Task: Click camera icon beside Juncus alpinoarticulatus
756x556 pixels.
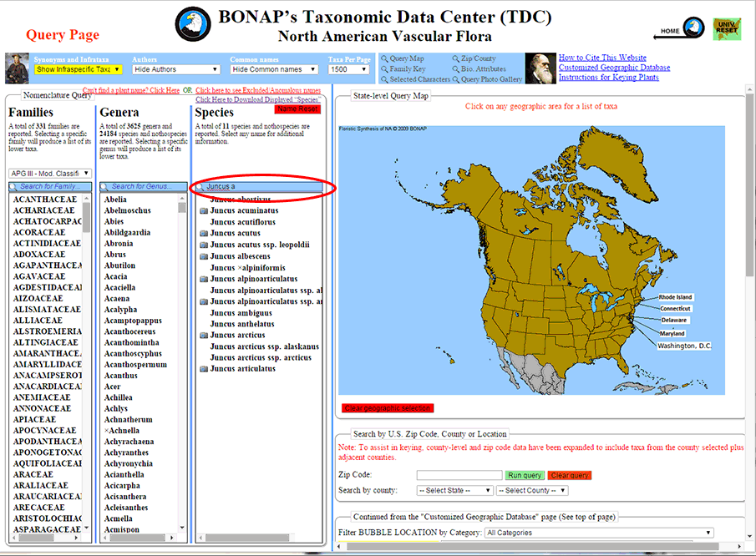Action: 204,279
